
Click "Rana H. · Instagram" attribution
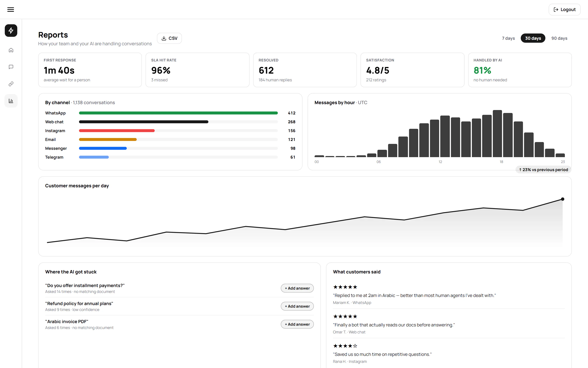[x=350, y=361]
